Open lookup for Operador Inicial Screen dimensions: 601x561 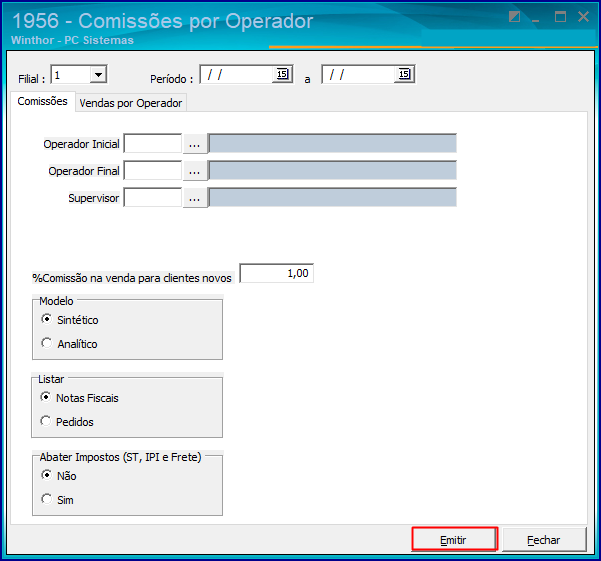tap(194, 144)
